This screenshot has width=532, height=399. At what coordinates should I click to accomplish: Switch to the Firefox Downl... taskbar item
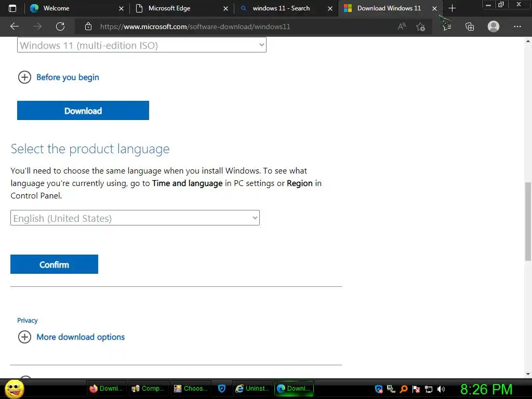106,389
